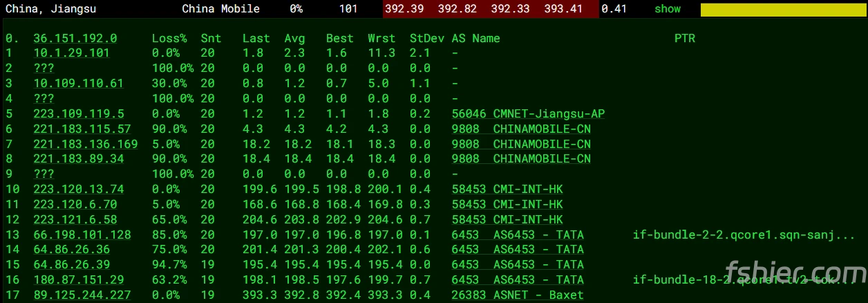Select the 393.41 latency value
The image size is (868, 303).
pos(564,9)
